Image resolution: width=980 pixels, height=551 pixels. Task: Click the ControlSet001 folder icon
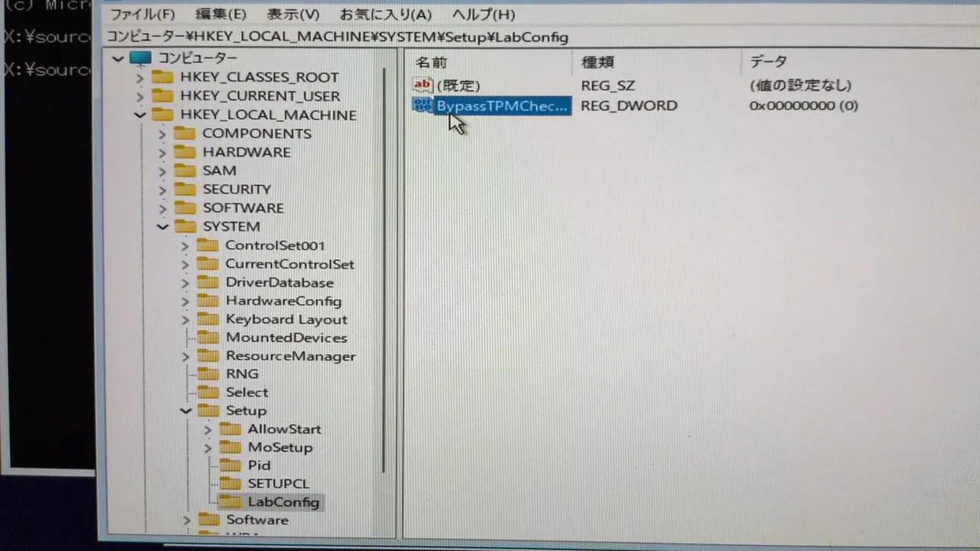[x=207, y=245]
